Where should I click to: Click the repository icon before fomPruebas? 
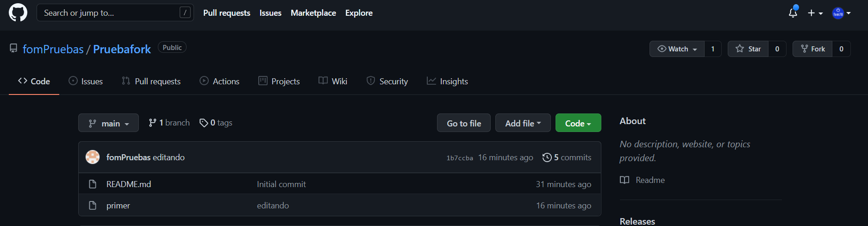13,49
